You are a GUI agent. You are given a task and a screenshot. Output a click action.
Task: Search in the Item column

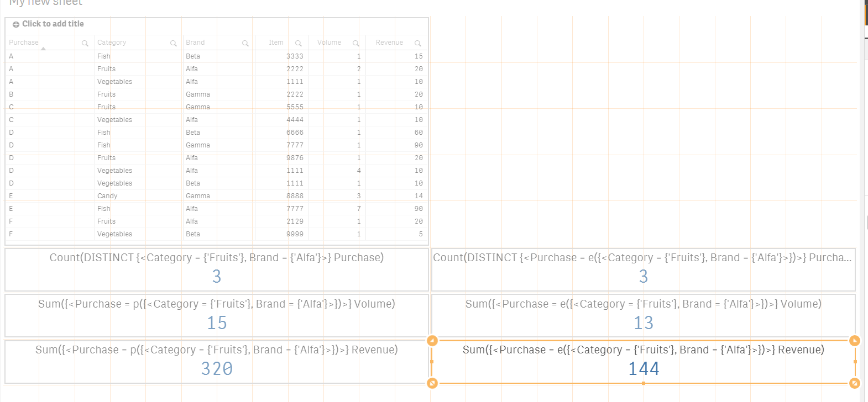[298, 43]
